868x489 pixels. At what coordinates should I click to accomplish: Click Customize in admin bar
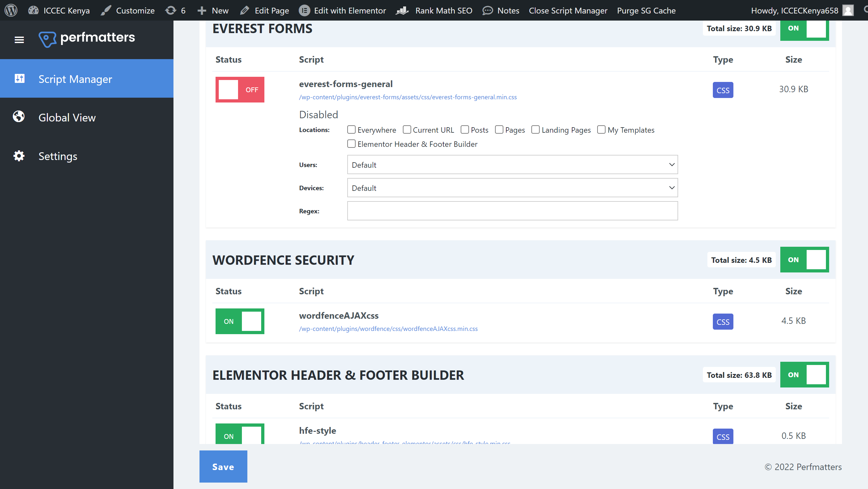pyautogui.click(x=135, y=11)
